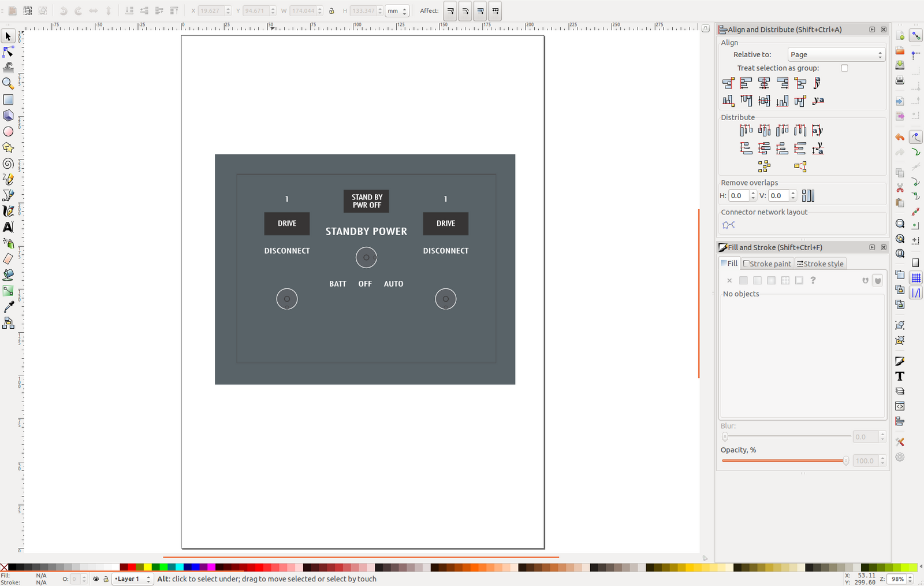
Task: Activate the Spiral tool
Action: point(8,164)
